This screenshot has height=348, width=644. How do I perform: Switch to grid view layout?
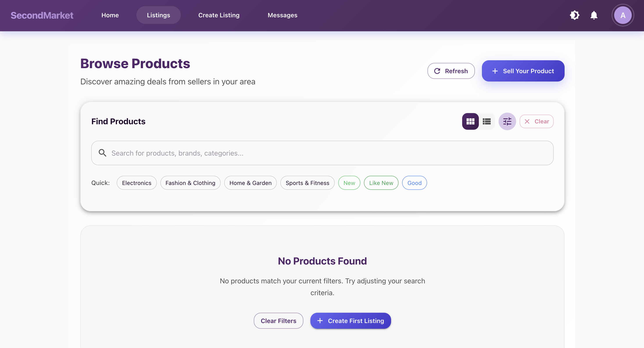pos(470,121)
